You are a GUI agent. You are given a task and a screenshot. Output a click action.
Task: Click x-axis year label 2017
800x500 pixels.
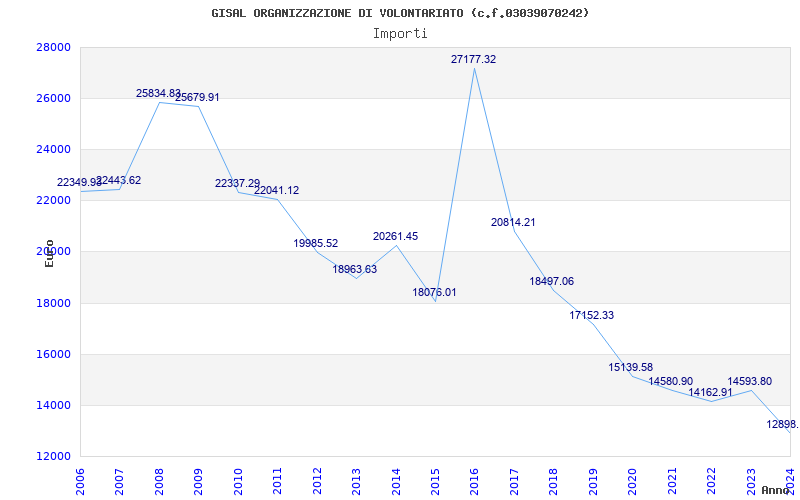[x=514, y=482]
